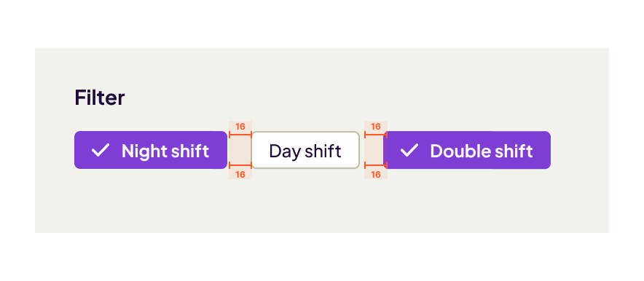This screenshot has height=281, width=644.
Task: Click the bottom-left "16" spacing label
Action: 240,174
